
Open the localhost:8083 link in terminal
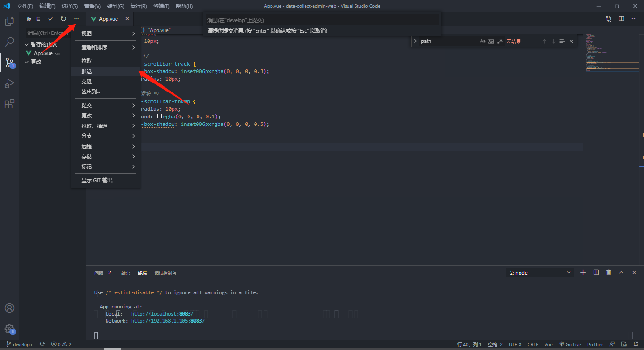[x=162, y=314]
